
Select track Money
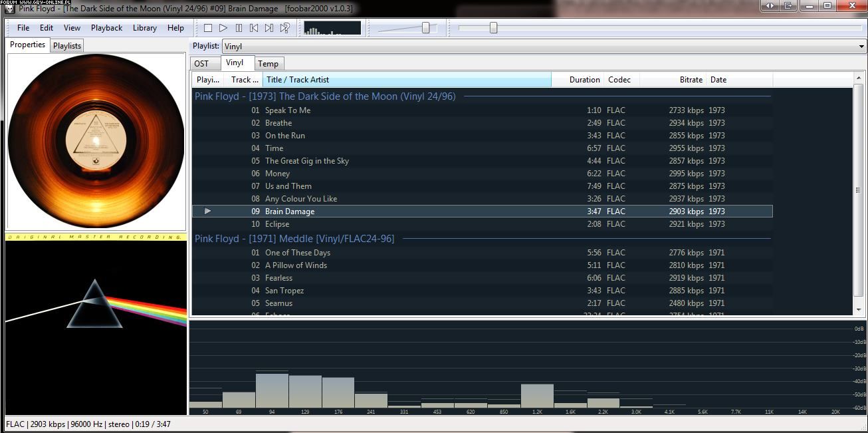point(483,174)
